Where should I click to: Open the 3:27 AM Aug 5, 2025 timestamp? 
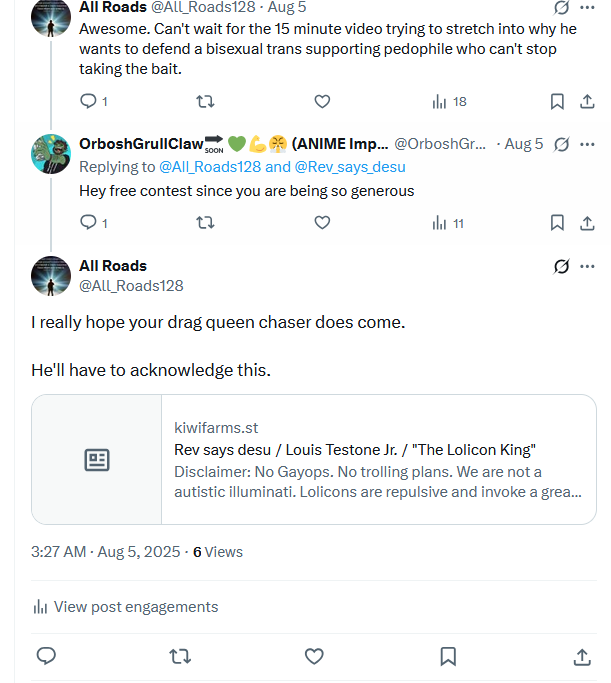coord(105,552)
